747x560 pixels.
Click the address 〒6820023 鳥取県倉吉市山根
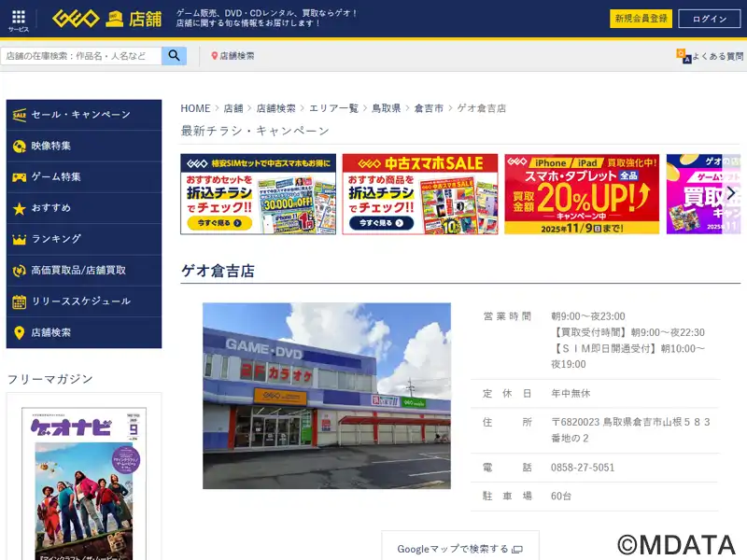(x=631, y=430)
